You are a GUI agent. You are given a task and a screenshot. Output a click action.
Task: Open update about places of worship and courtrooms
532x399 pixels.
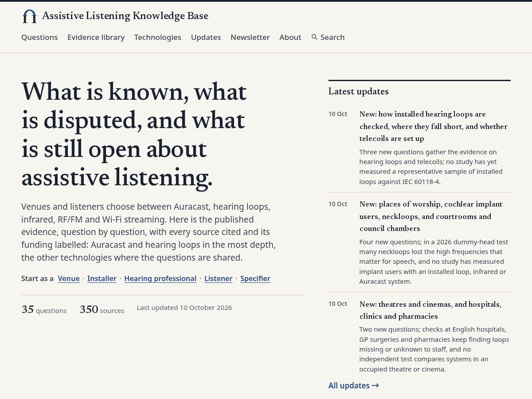pyautogui.click(x=431, y=216)
